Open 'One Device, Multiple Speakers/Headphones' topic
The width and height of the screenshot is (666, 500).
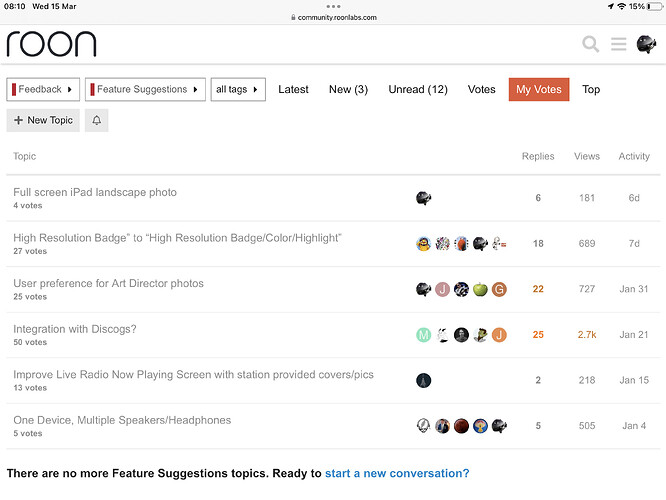[x=122, y=420]
